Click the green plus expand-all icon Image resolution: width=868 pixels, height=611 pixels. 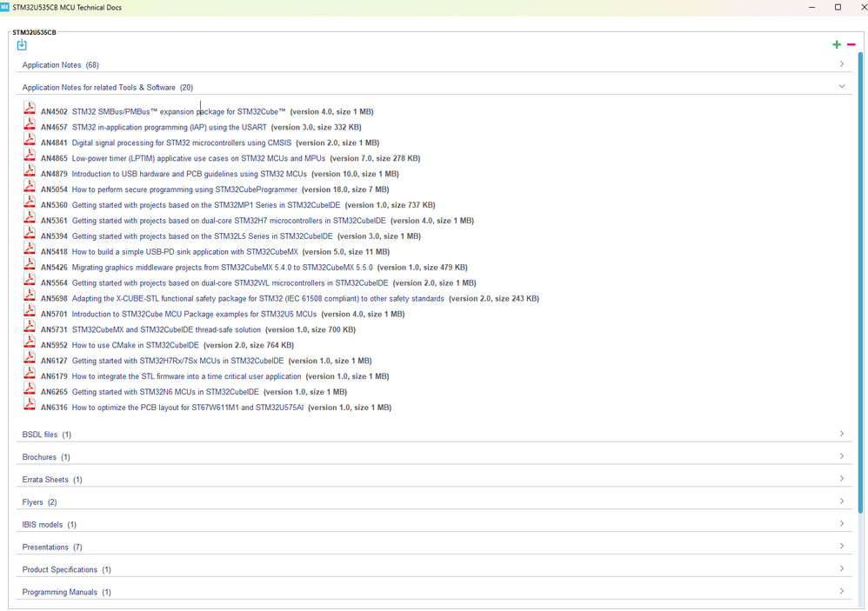(837, 44)
